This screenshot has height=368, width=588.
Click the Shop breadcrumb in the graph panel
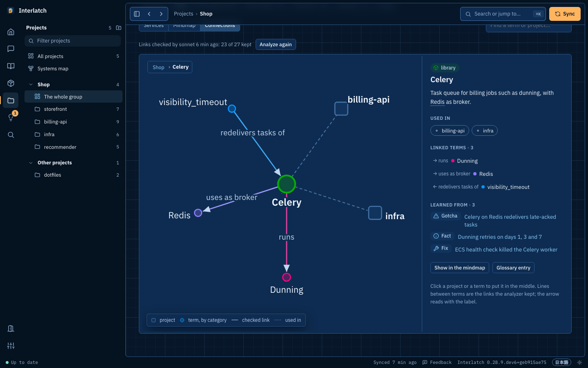[x=158, y=67]
